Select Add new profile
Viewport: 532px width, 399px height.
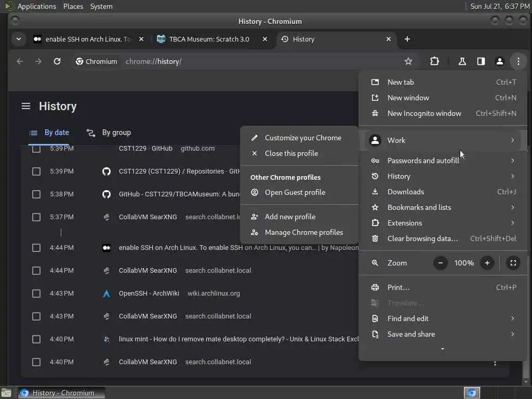click(299, 217)
